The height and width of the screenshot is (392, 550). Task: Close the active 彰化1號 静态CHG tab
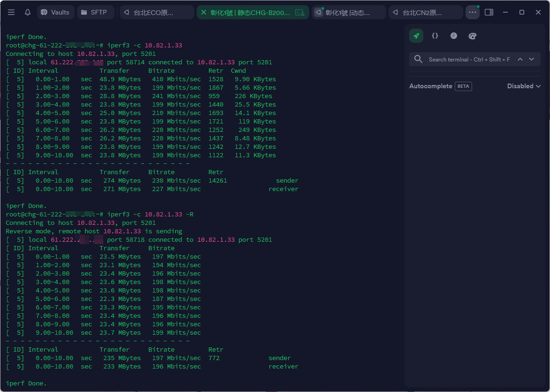point(203,12)
